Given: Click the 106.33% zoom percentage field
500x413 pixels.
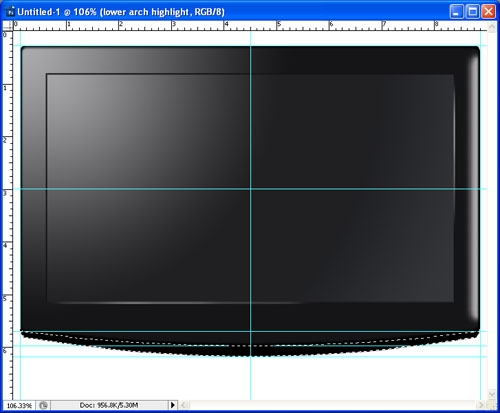Looking at the screenshot, I should tap(19, 406).
